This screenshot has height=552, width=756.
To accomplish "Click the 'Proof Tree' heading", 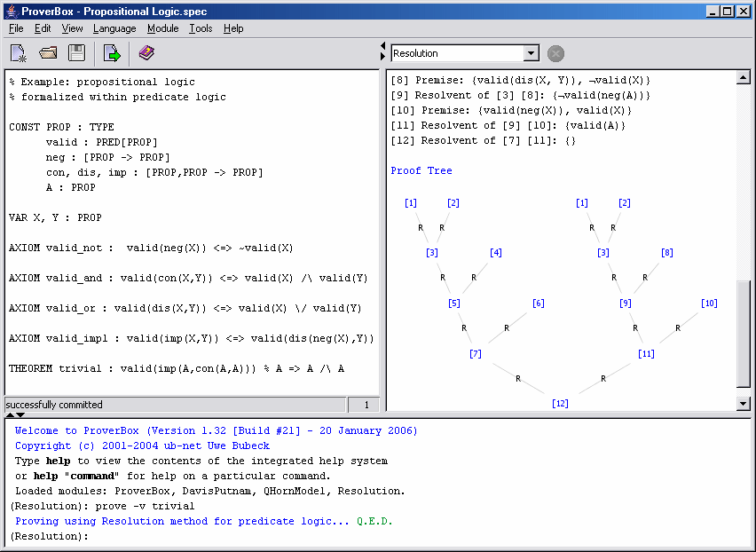I will (421, 170).
